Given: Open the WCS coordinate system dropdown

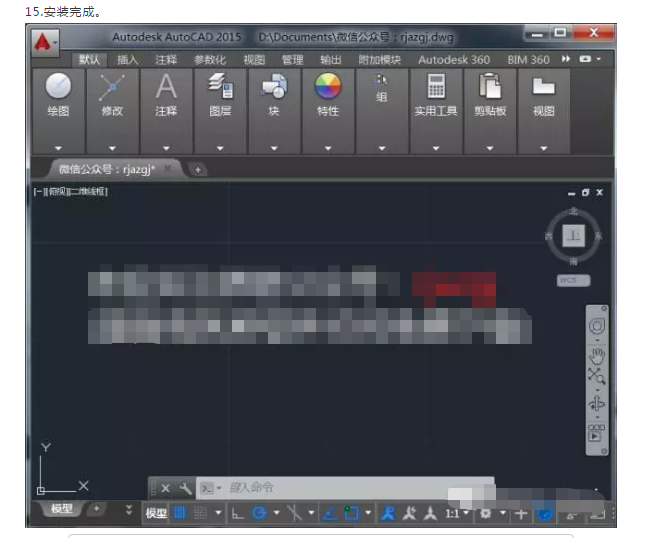Looking at the screenshot, I should tap(573, 280).
